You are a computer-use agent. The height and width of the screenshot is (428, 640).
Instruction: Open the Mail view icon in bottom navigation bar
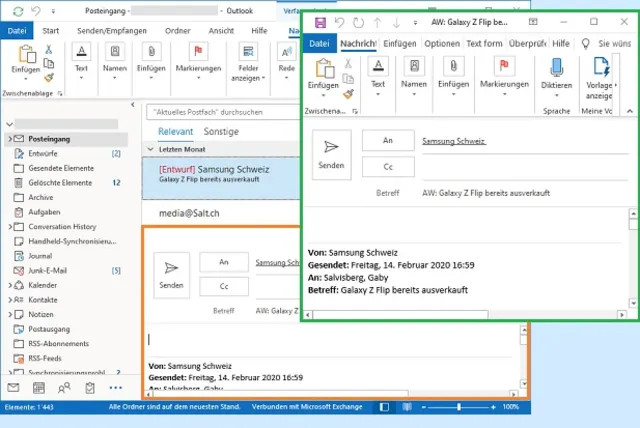[x=14, y=388]
